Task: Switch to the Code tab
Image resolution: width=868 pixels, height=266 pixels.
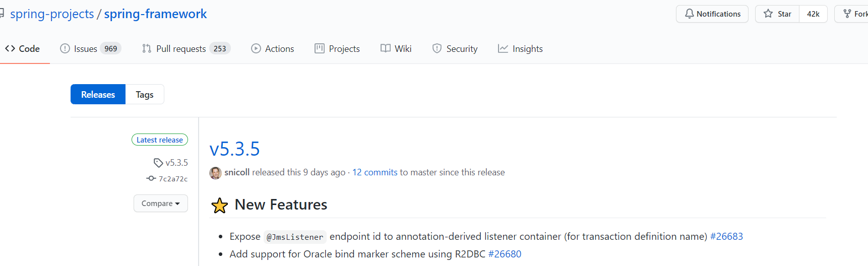Action: [x=23, y=49]
